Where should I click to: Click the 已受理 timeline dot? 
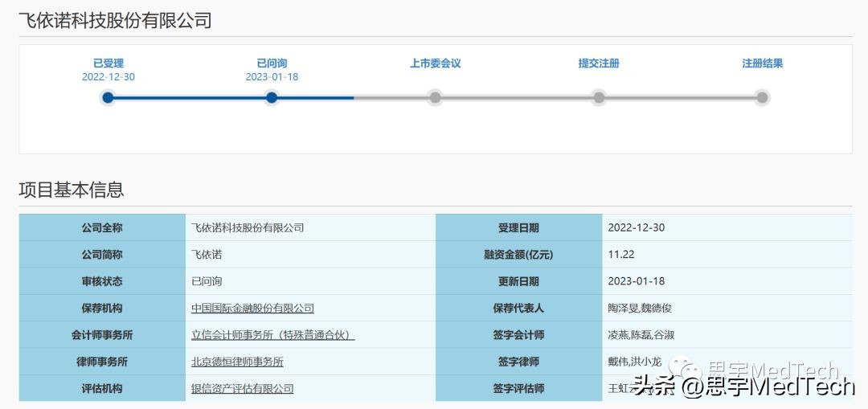coord(108,98)
